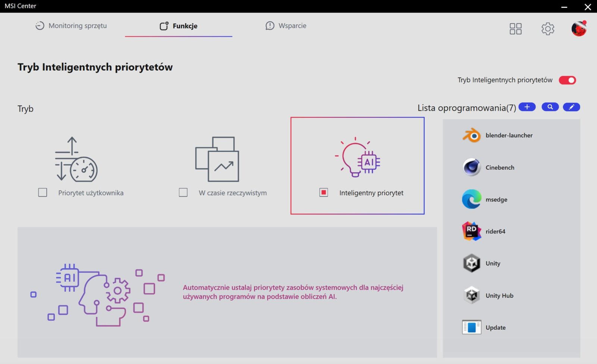Uncheck the Inteligentny priorytet checkbox
Screen dimensions: 597x364
(x=323, y=192)
